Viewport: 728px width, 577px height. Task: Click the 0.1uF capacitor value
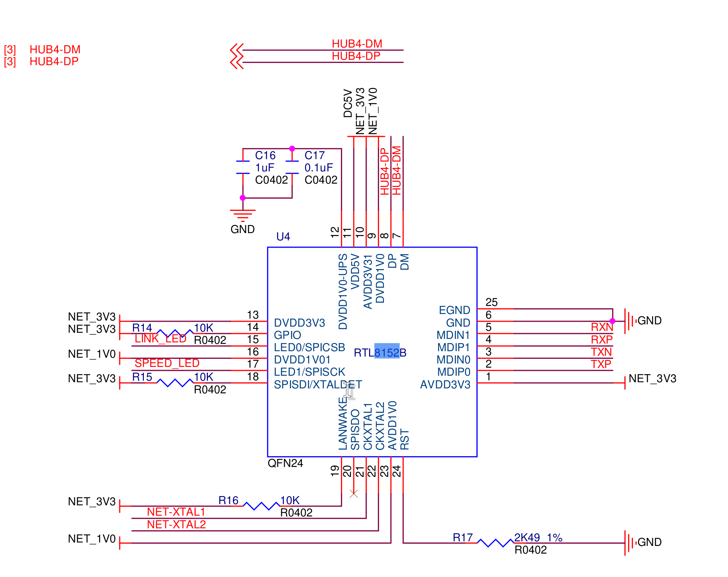[x=319, y=168]
